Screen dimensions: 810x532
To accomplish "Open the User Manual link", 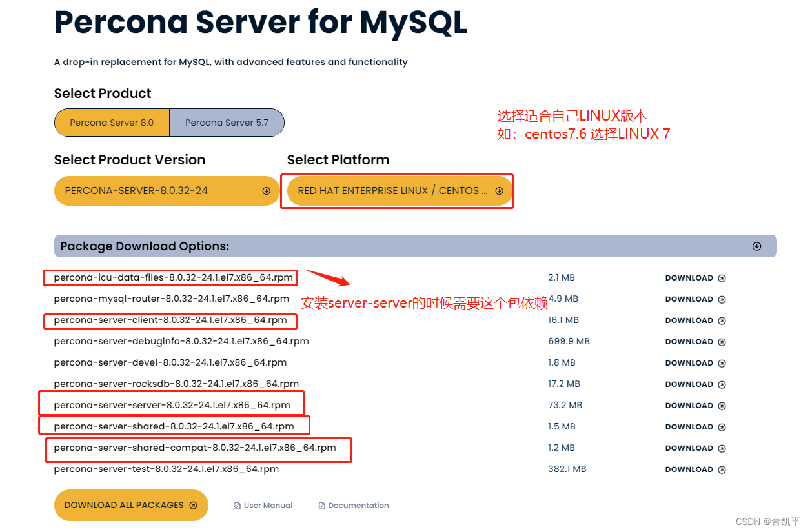I will tap(268, 506).
